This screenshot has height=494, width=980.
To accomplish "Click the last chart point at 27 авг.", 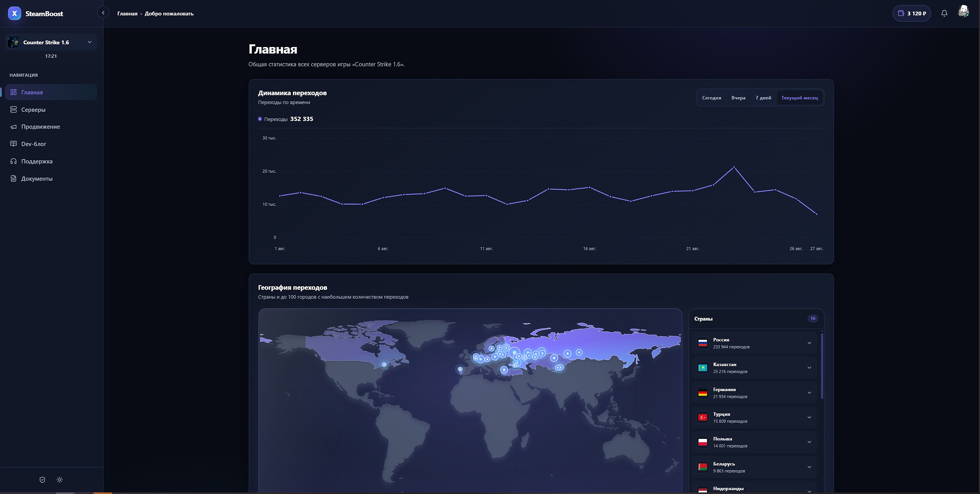I will pos(816,214).
